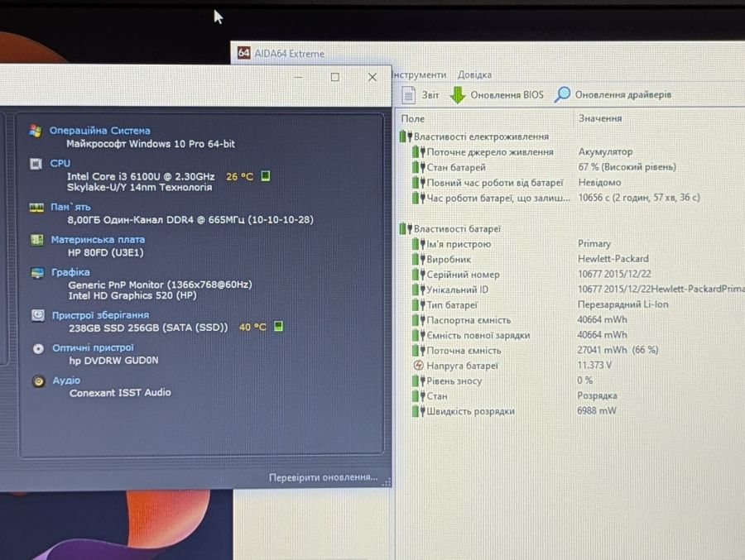Open the Аудіо section link
Viewport: 745px width, 560px height.
point(66,381)
